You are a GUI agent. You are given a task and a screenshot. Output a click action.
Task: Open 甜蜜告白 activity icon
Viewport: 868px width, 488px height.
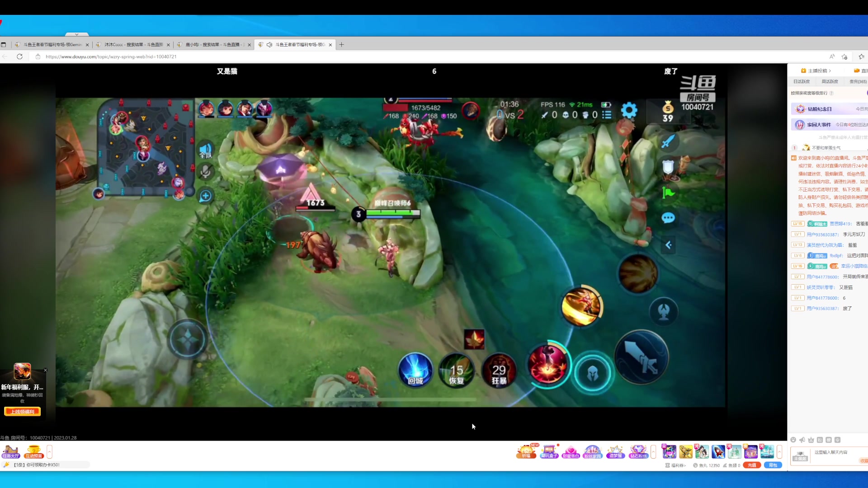point(571,451)
